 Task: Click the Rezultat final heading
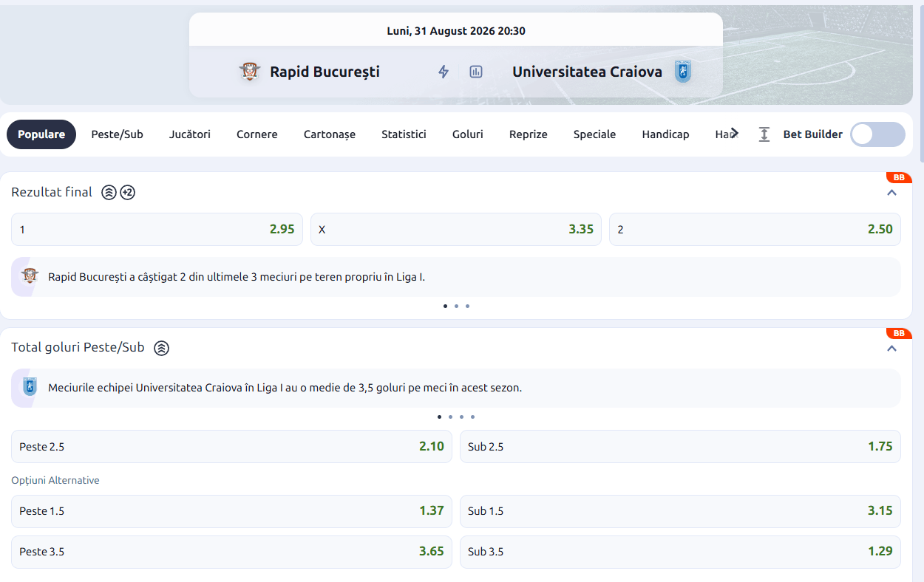(52, 192)
